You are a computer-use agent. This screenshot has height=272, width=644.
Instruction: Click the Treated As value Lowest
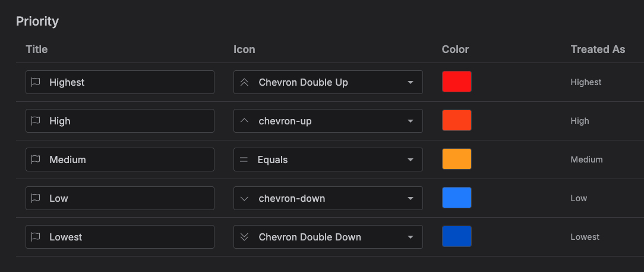point(585,237)
